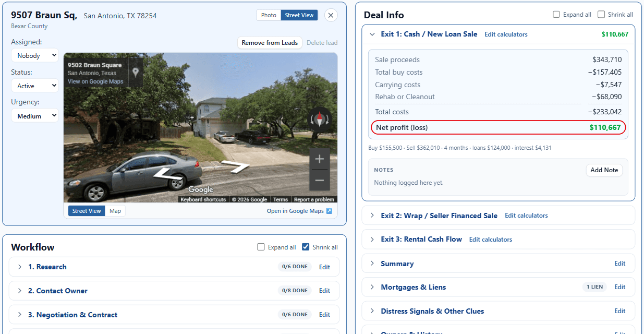This screenshot has height=334, width=644.
Task: Click the Total buy costs value −$157,405
Action: 605,72
